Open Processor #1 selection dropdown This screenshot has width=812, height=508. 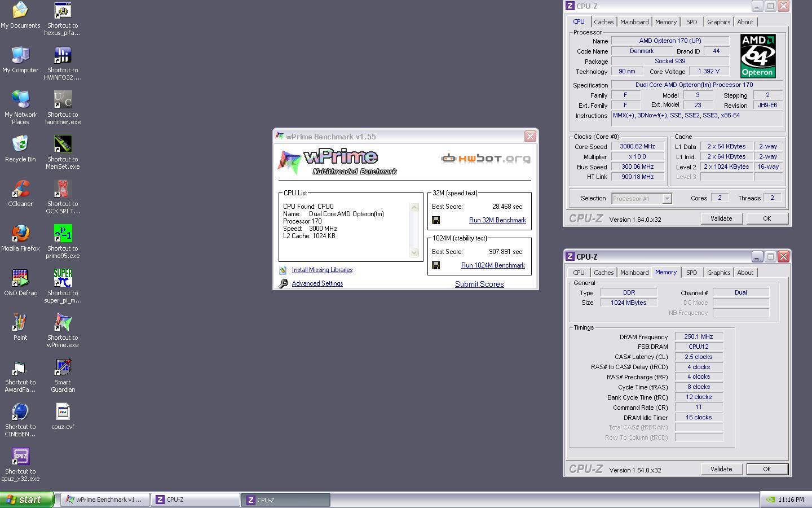tap(642, 199)
